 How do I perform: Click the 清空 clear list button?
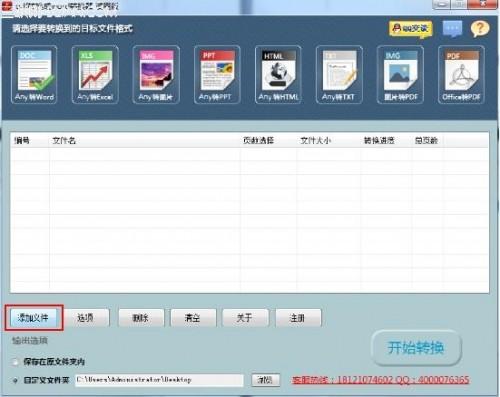click(193, 318)
